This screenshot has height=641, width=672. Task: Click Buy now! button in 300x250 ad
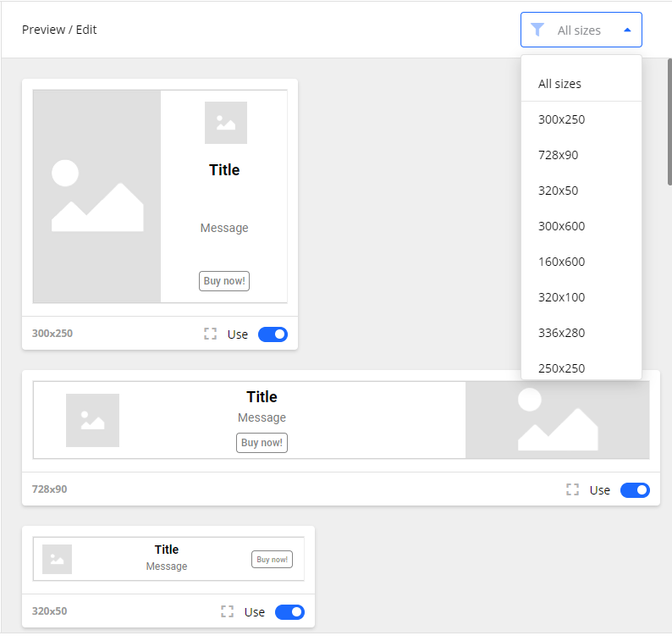pyautogui.click(x=224, y=281)
